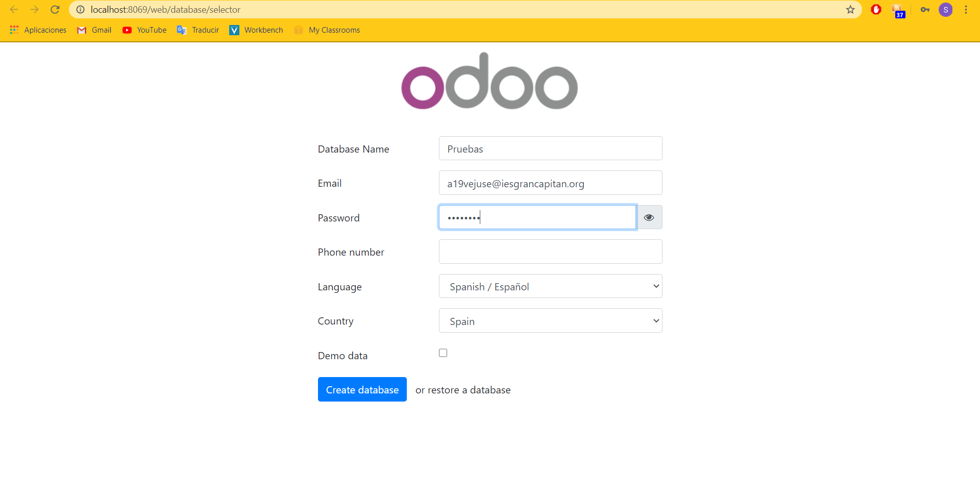This screenshot has height=499, width=980.
Task: View site information icon in address bar
Action: coord(80,10)
